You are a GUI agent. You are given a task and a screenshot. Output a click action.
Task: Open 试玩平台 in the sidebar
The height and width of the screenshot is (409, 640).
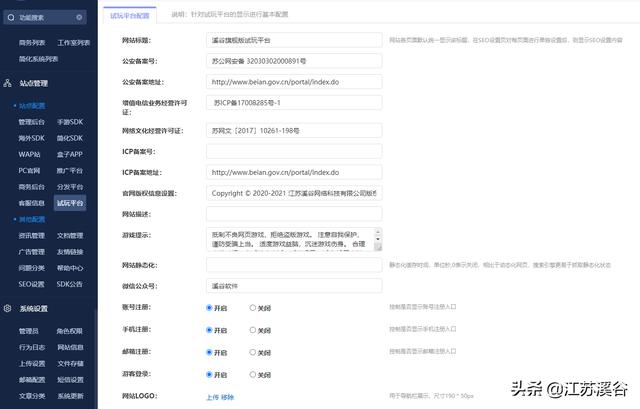coord(71,203)
